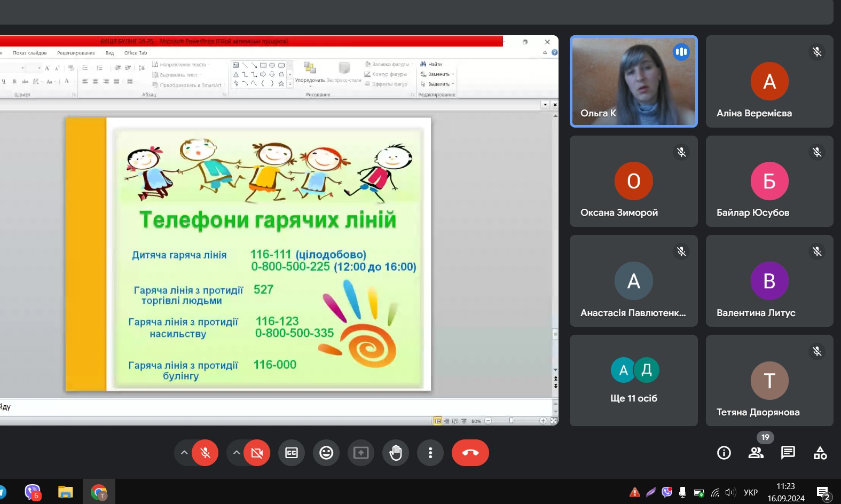Open the chat panel
The height and width of the screenshot is (504, 841).
788,453
